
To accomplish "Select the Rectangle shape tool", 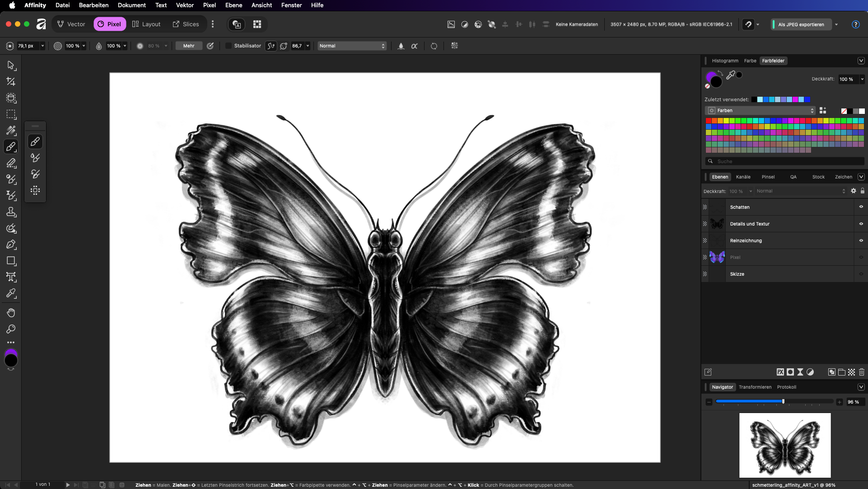I will pos(11,261).
